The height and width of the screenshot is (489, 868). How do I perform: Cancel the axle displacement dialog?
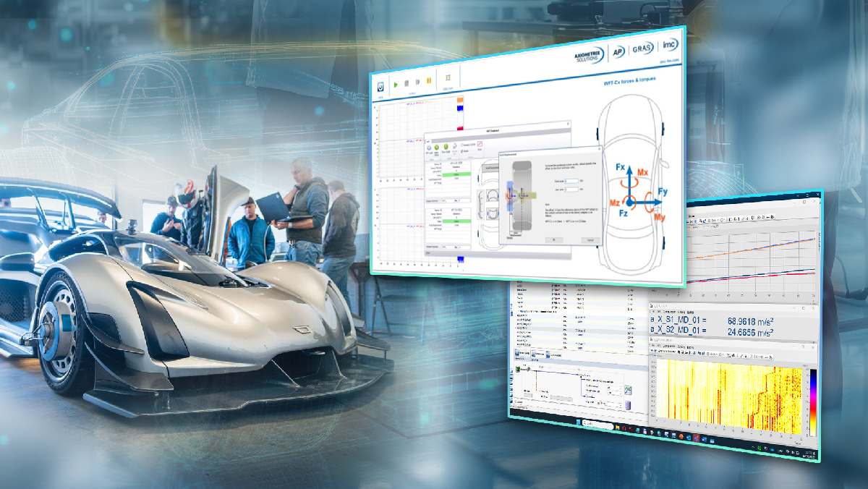click(x=589, y=240)
